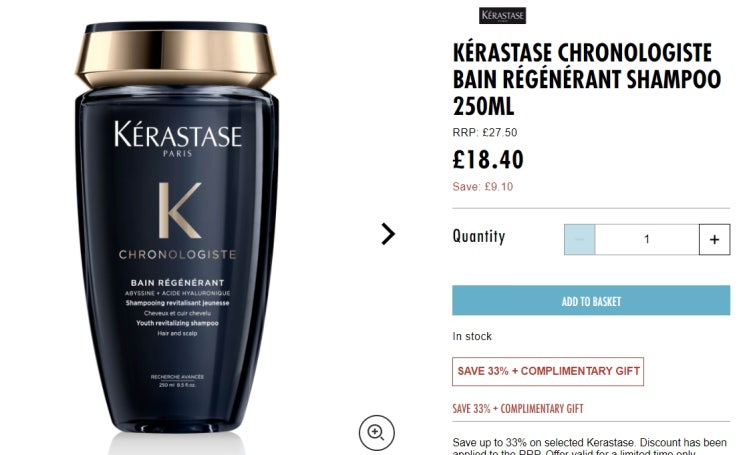Click the RRP £27.50 text
The image size is (743, 455).
click(x=485, y=132)
